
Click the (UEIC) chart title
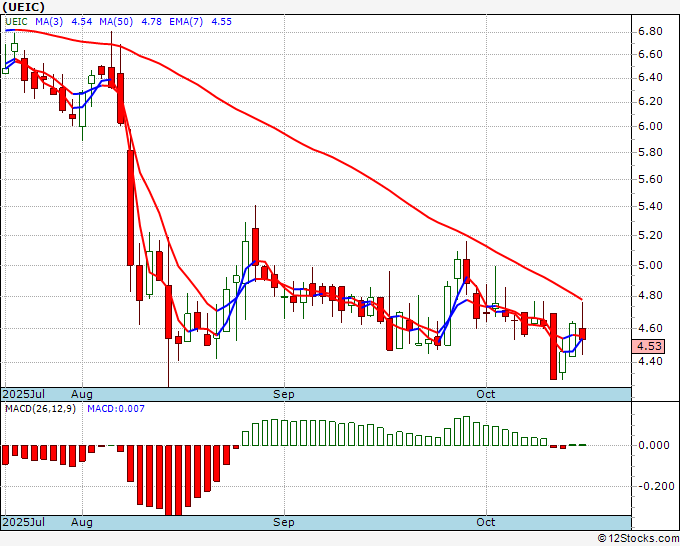point(23,7)
